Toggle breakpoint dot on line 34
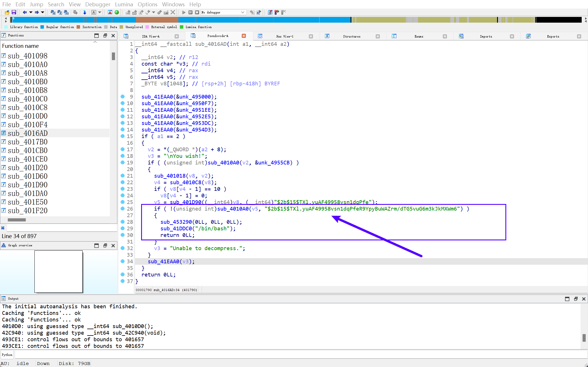Viewport: 588px width, 367px height. coord(122,261)
